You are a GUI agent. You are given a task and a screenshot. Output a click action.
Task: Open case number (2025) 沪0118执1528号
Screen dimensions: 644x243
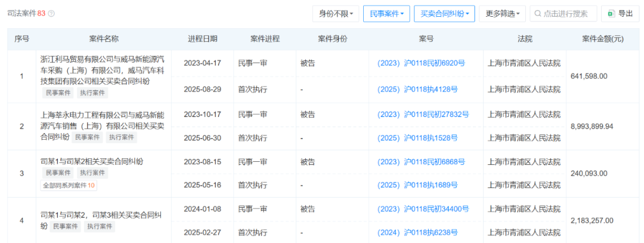click(417, 138)
